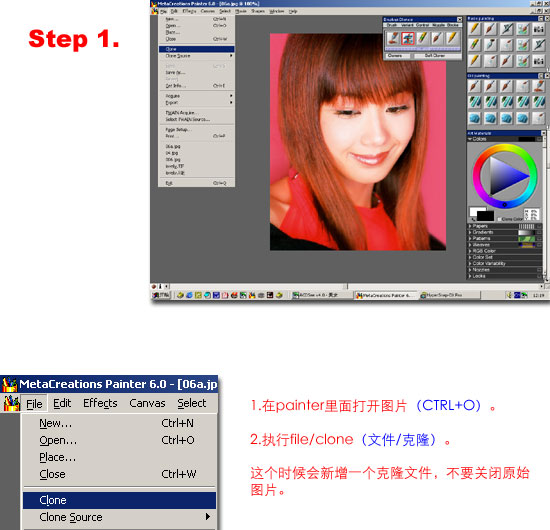Viewport: 550px width, 530px height.
Task: Expand the Patterns section
Action: point(470,239)
